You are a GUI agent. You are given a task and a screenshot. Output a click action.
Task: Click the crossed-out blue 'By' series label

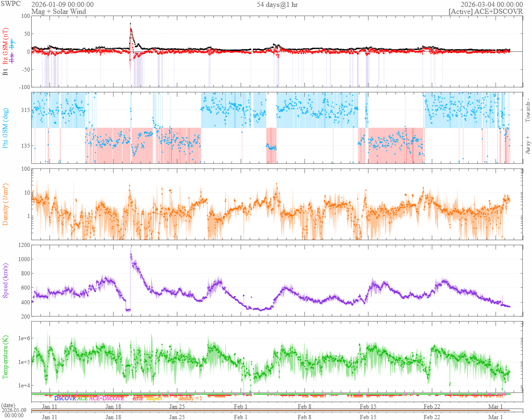click(12, 45)
